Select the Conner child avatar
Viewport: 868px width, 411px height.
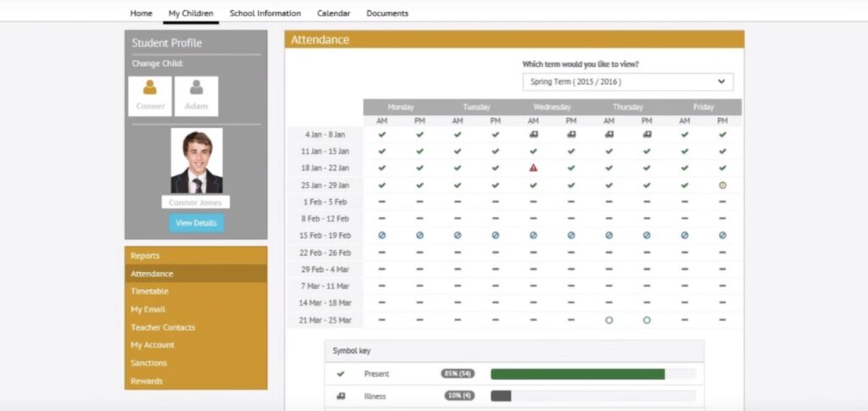[x=150, y=95]
